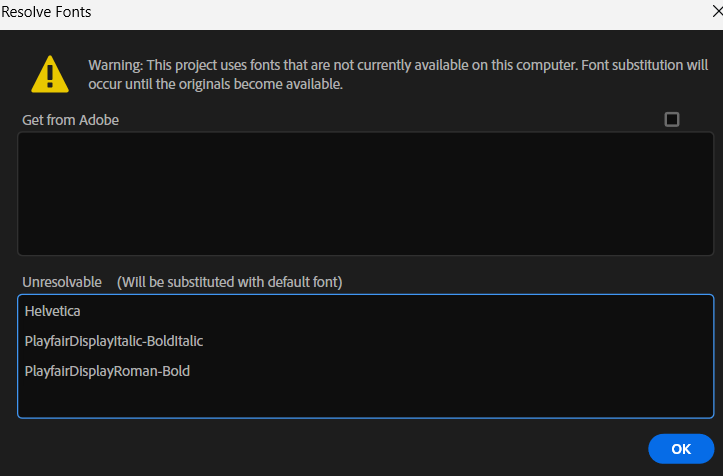The height and width of the screenshot is (476, 723).
Task: Click inside the empty Get from Adobe list
Action: [x=365, y=193]
